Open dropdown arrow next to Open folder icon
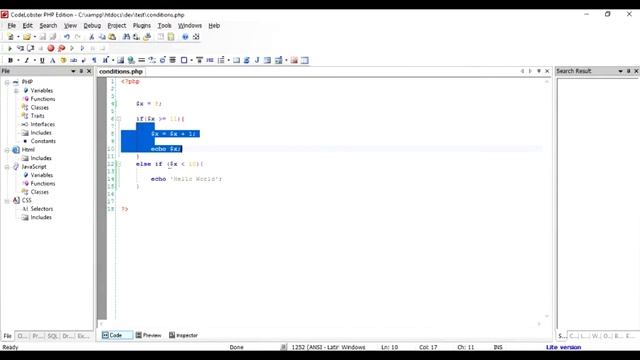Viewport: 640px width, 360px height. point(35,37)
